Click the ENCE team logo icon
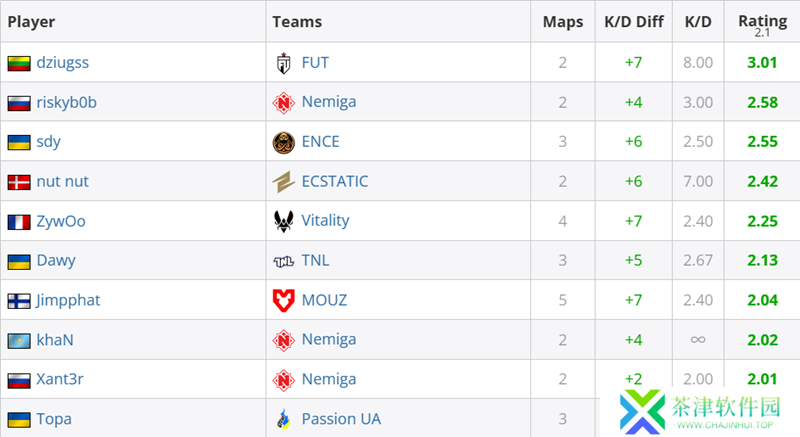The height and width of the screenshot is (437, 800). [283, 142]
